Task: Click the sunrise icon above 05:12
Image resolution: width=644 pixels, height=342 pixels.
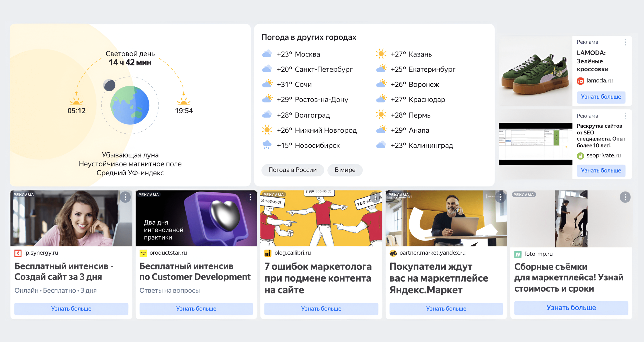Action: pos(76,101)
